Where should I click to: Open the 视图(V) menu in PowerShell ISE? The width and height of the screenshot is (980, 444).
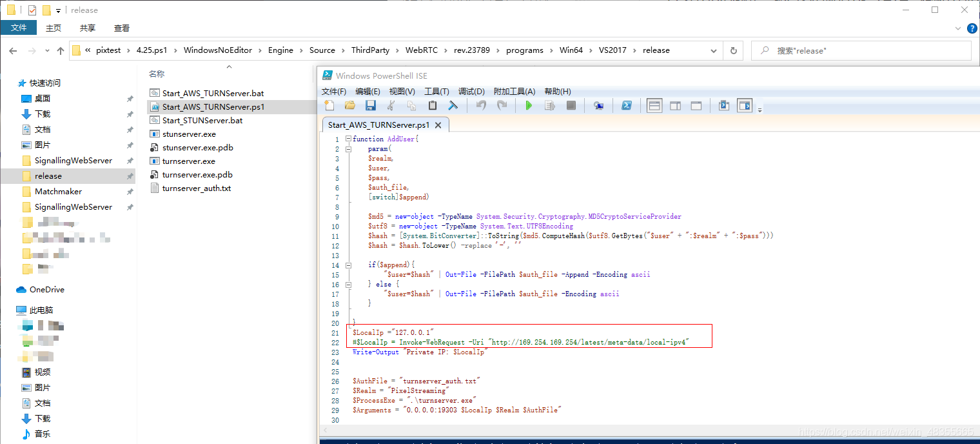pos(402,91)
